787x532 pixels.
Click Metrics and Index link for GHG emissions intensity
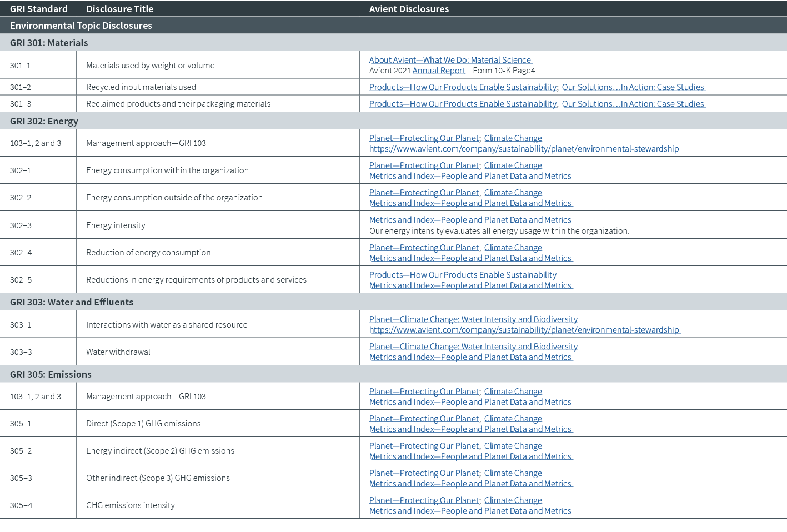[x=470, y=510]
